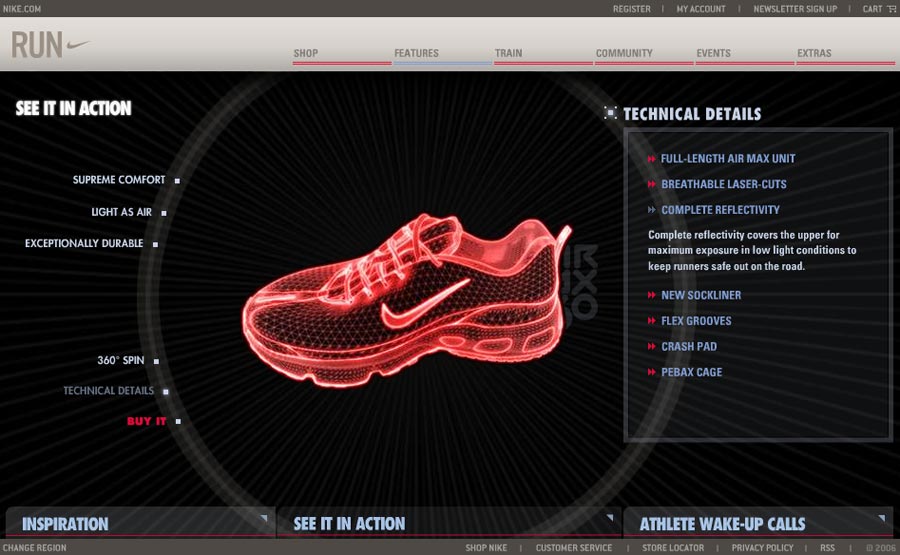Click the square marker beside Light As Air
The width and height of the screenshot is (900, 555).
click(163, 213)
